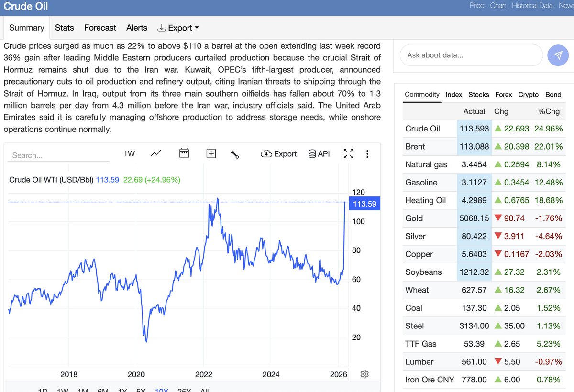Click Natural gas actual value 3.4454
The image size is (574, 392).
click(475, 164)
